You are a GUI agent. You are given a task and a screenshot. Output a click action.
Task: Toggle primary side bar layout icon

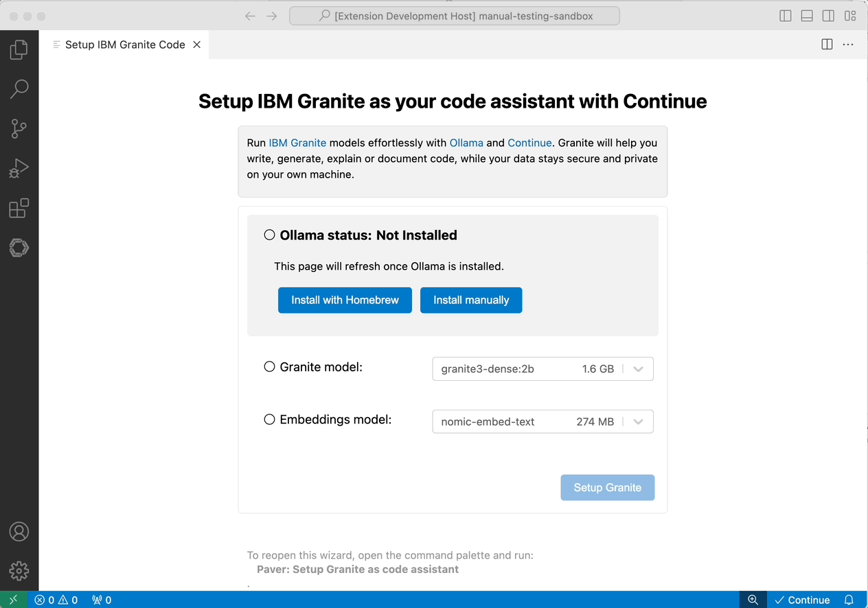pyautogui.click(x=786, y=16)
